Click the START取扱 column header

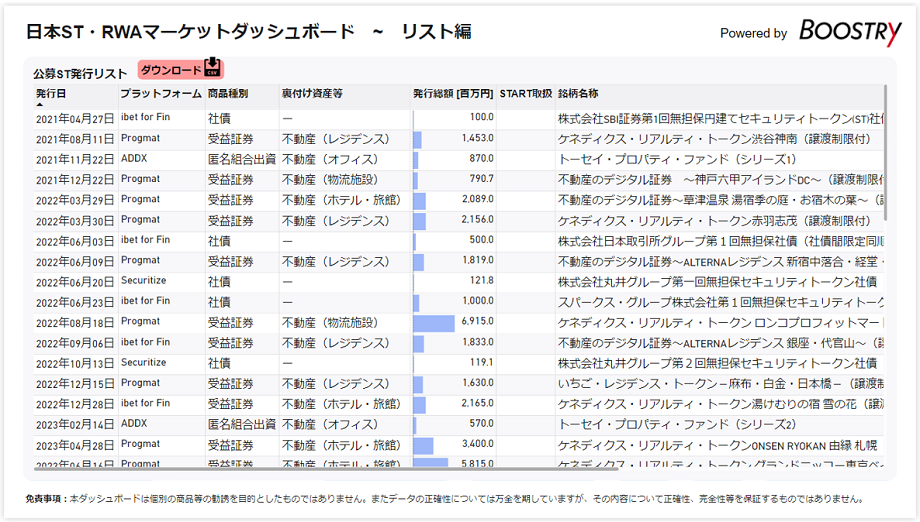coord(526,94)
